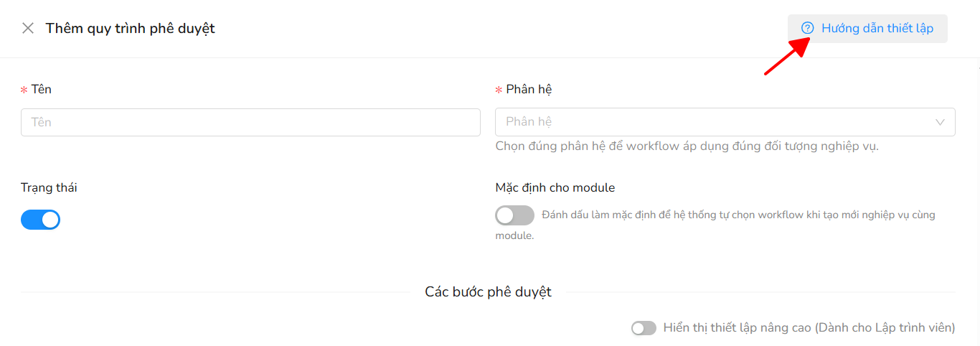Click the red asterisk beside Phân hệ

pos(499,90)
